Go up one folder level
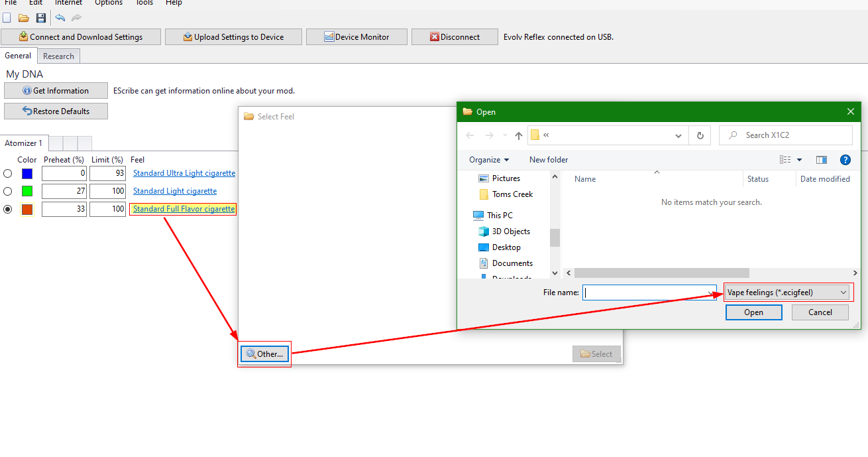868x457 pixels. point(518,135)
